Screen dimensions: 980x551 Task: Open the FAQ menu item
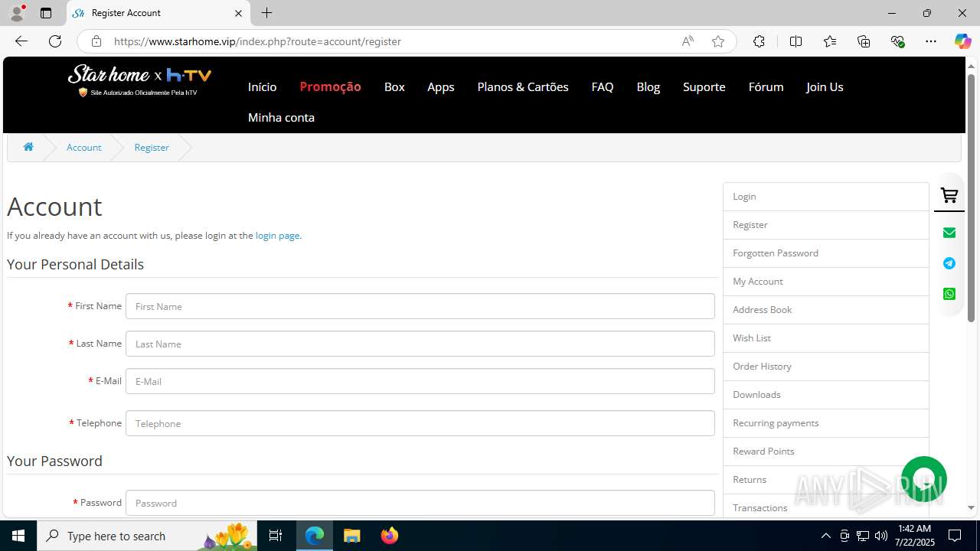click(603, 86)
